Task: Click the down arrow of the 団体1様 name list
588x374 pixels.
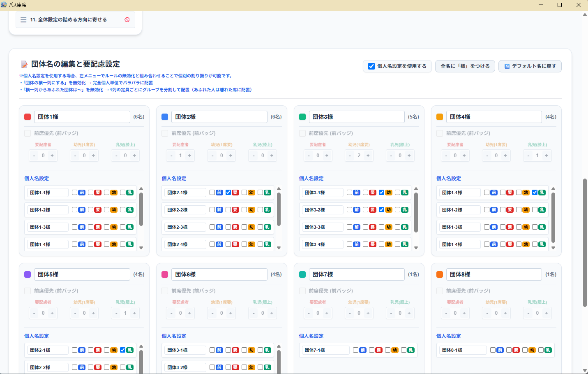Action: (x=141, y=248)
